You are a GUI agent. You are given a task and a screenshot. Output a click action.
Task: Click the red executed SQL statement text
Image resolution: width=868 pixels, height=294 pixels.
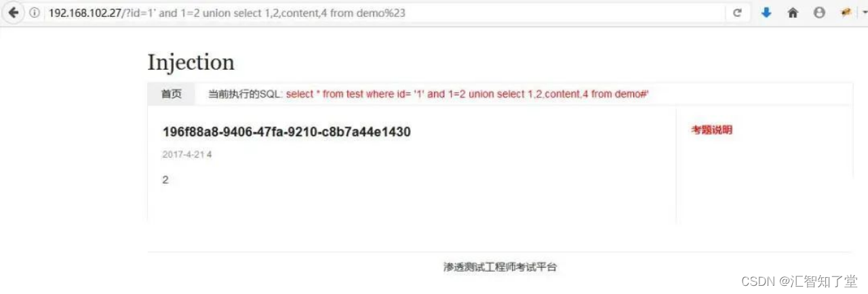467,94
